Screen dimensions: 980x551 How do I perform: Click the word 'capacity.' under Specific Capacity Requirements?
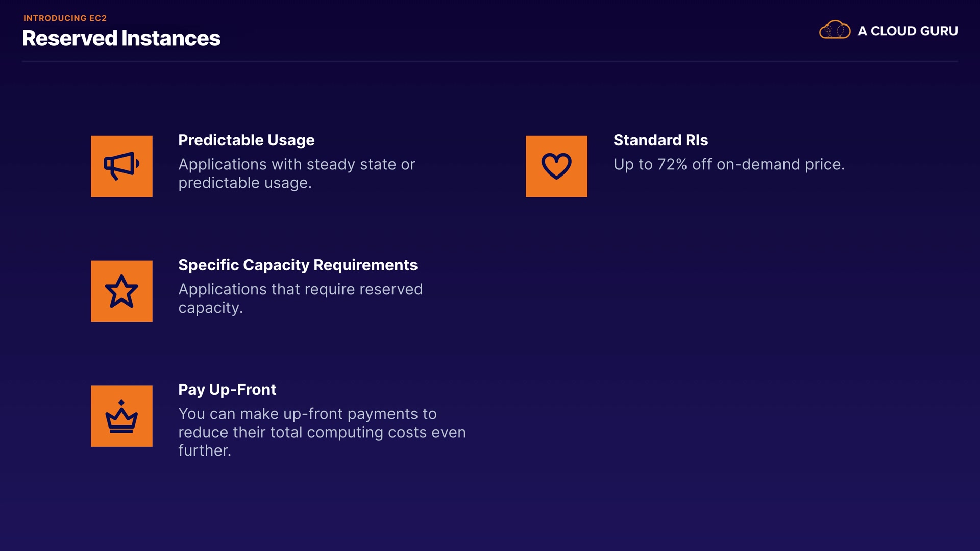[210, 308]
